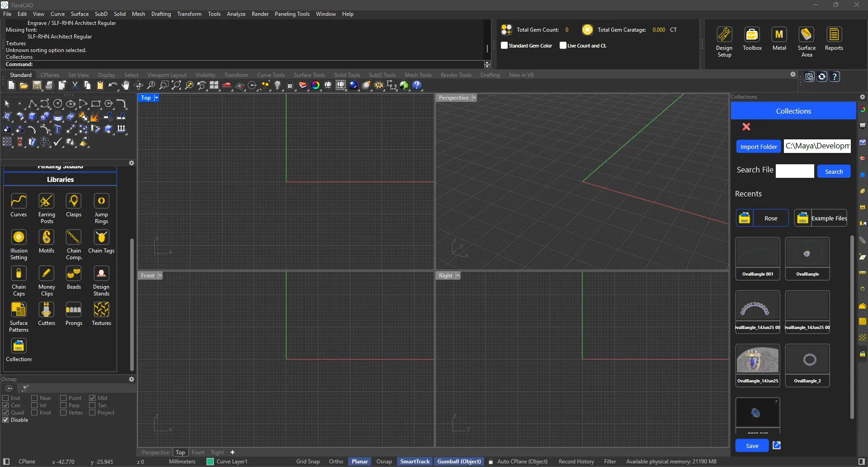Open the Perspective viewport menu arrow
This screenshot has height=467, width=868.
(474, 98)
